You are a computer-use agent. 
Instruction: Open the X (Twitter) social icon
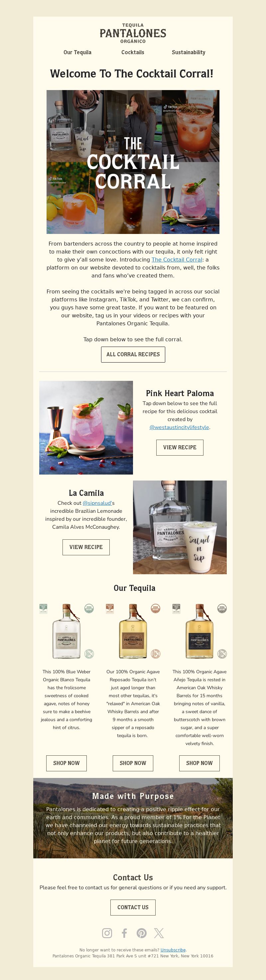point(159,933)
